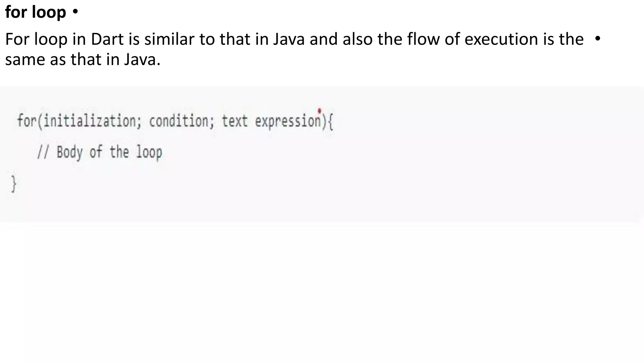
Task: Click the bold "for loop" heading
Action: [x=36, y=13]
